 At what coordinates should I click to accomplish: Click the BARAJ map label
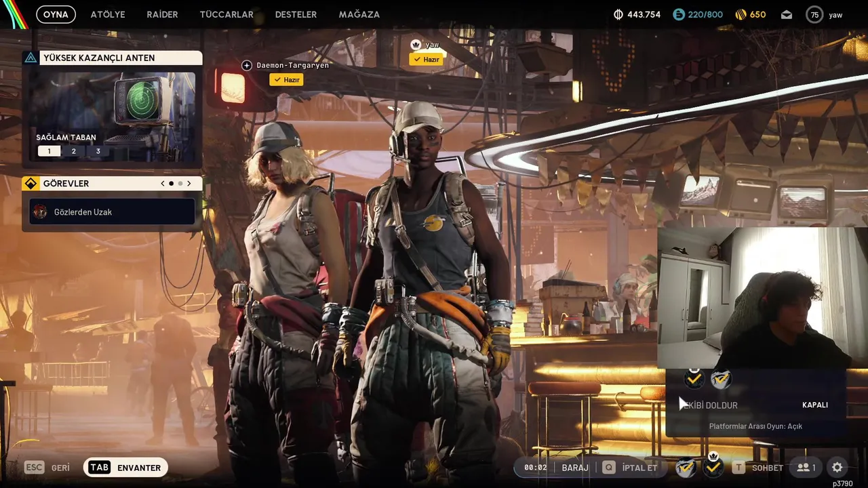pyautogui.click(x=575, y=468)
